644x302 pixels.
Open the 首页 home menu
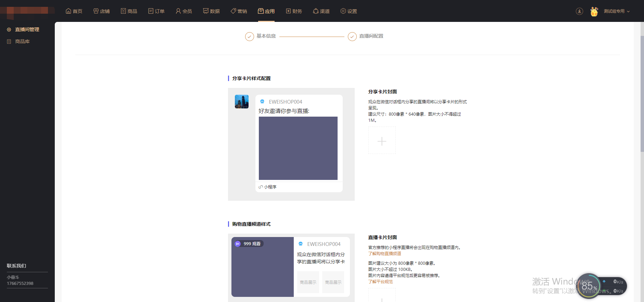coord(74,11)
